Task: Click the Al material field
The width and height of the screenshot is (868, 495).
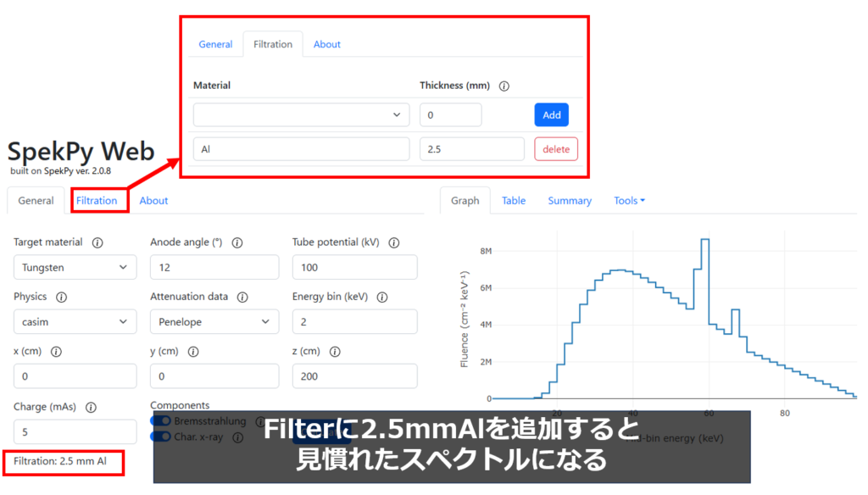Action: pos(301,149)
